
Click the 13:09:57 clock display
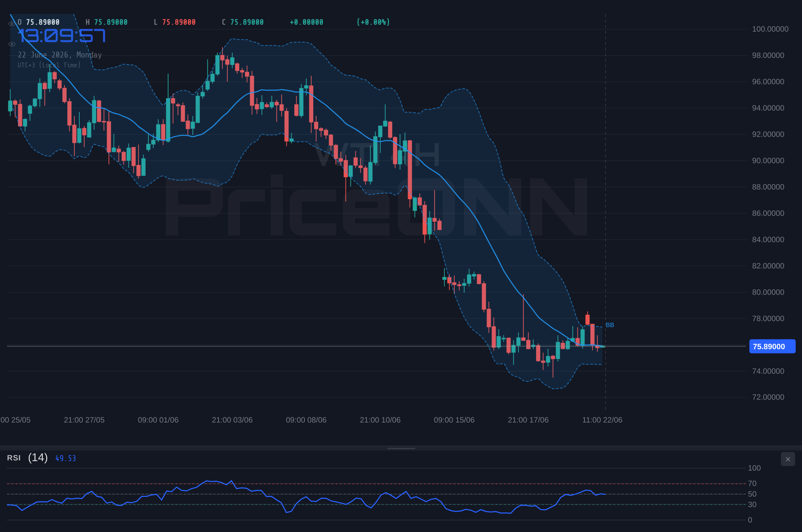click(62, 36)
